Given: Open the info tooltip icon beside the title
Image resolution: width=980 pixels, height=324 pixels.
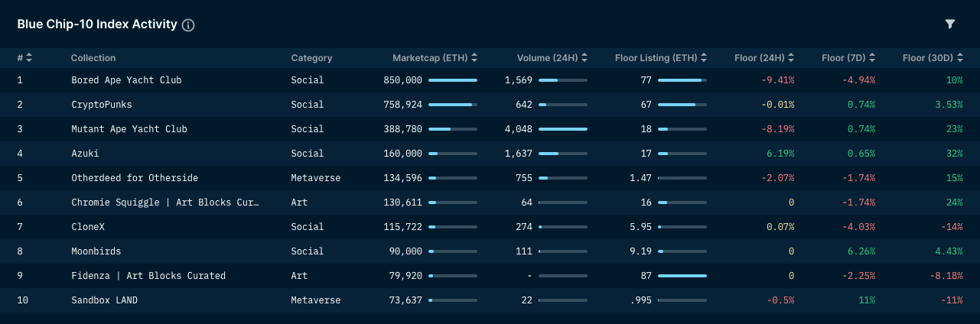Looking at the screenshot, I should point(188,25).
